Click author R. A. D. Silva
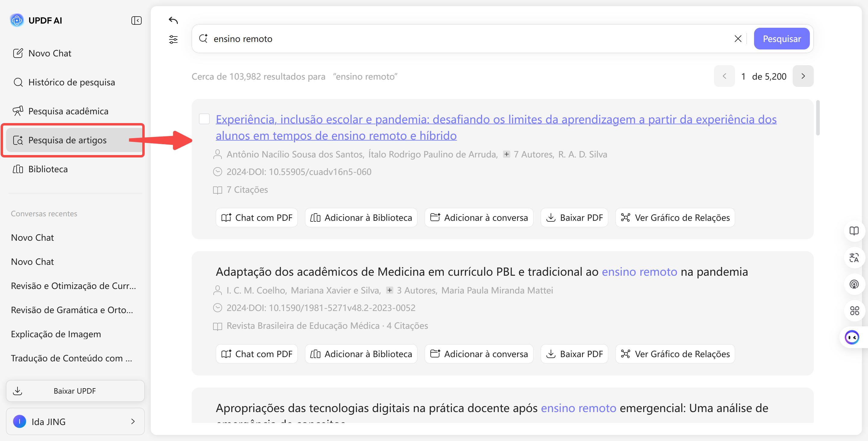 click(583, 154)
